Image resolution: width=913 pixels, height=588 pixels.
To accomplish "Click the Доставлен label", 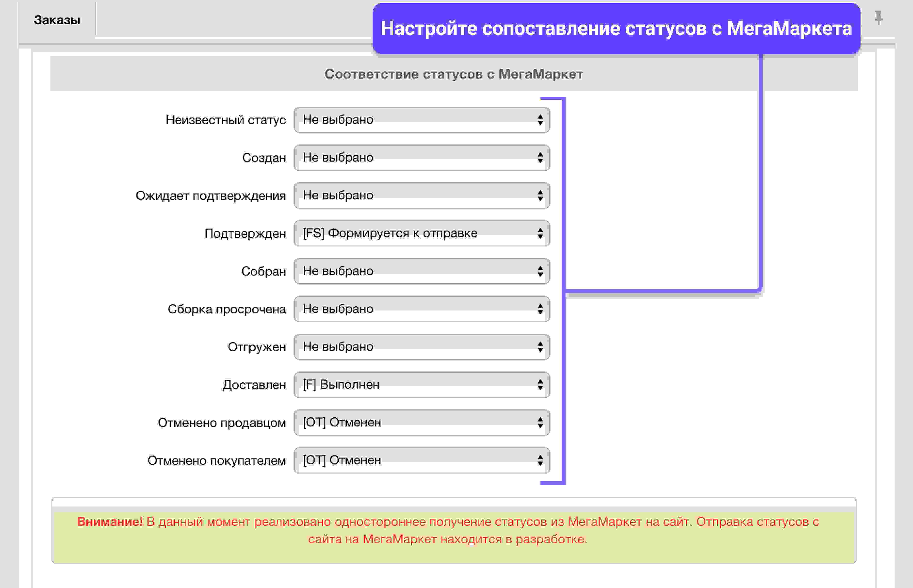I will (254, 385).
